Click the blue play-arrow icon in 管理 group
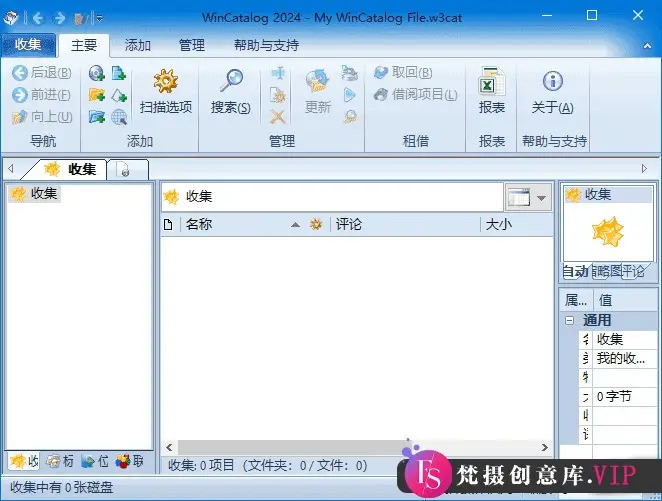 (x=350, y=95)
